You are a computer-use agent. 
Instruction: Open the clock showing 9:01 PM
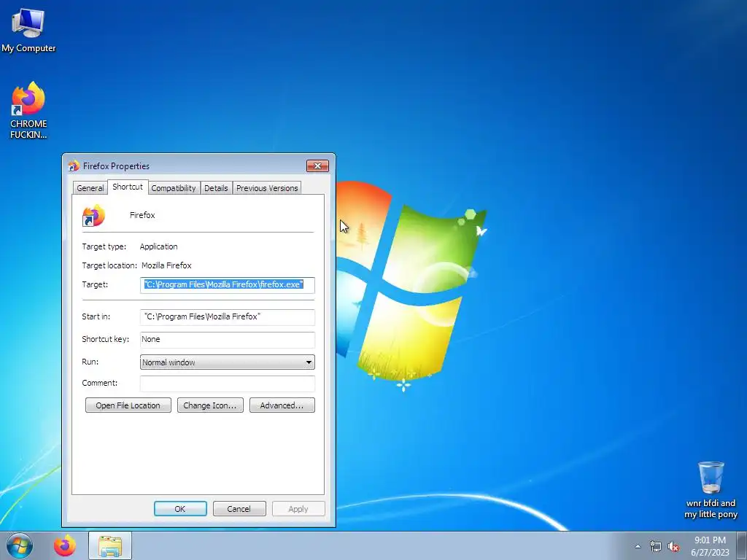point(710,546)
